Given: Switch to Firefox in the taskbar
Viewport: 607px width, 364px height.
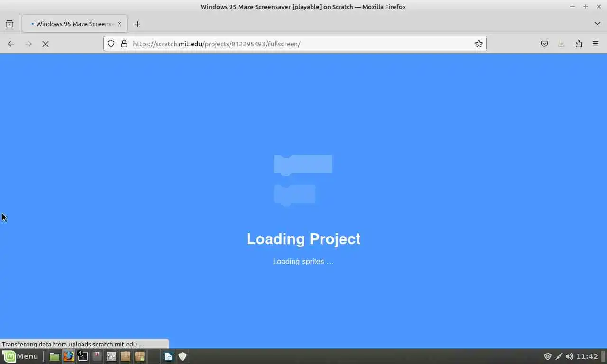Looking at the screenshot, I should pyautogui.click(x=69, y=356).
